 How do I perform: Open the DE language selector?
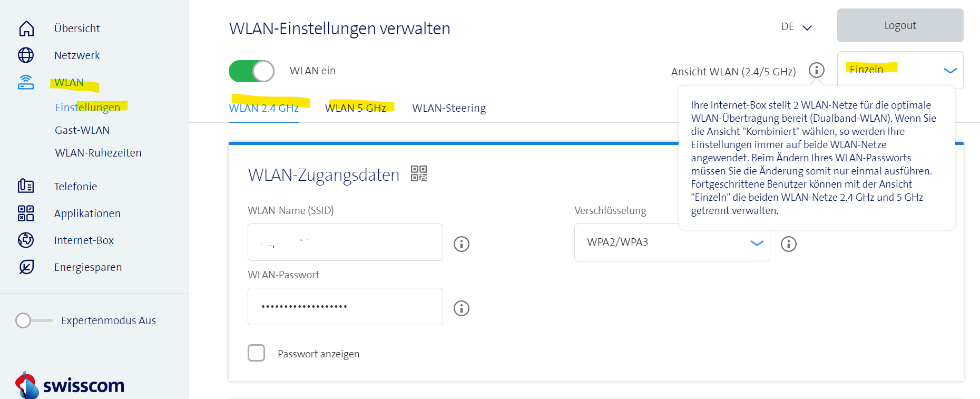[796, 27]
